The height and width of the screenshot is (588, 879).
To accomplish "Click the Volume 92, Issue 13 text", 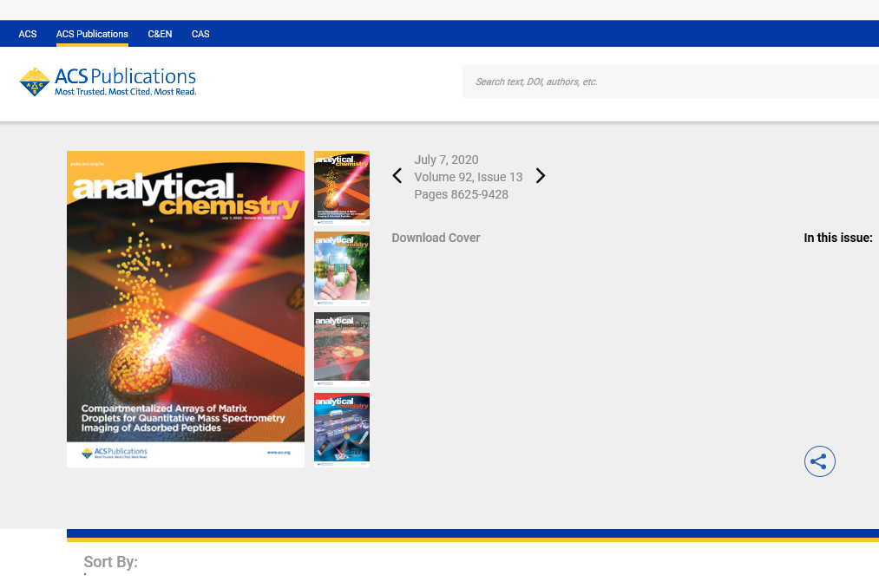I will pos(468,177).
